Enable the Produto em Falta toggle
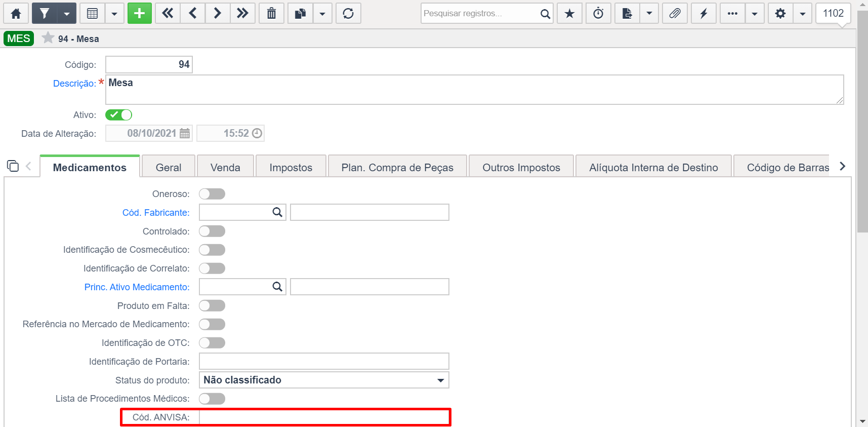The image size is (868, 427). pos(212,306)
